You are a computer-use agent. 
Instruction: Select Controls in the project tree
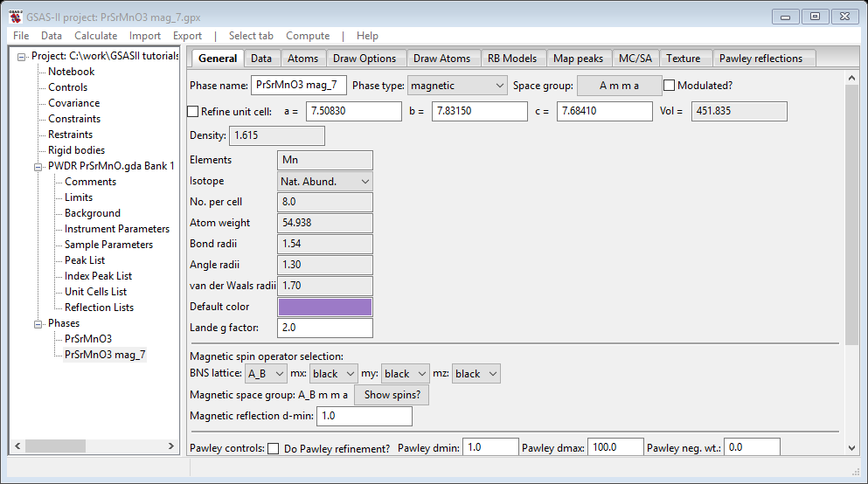tap(67, 87)
